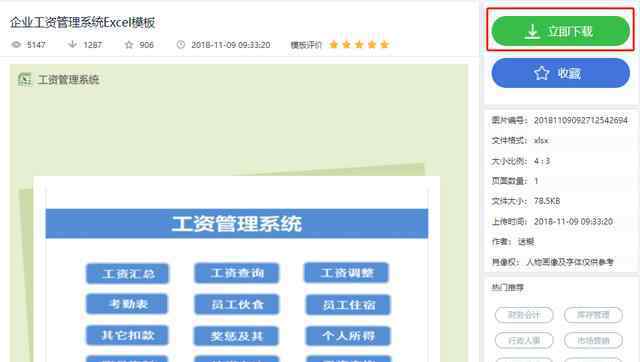Click the 作者 row in info panel

click(513, 242)
